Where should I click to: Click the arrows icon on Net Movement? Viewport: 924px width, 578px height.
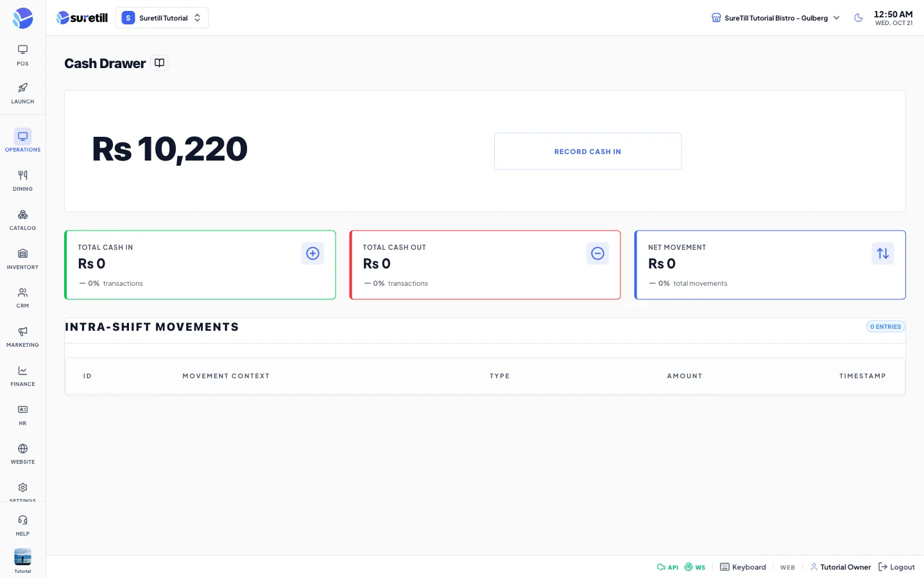(x=883, y=254)
